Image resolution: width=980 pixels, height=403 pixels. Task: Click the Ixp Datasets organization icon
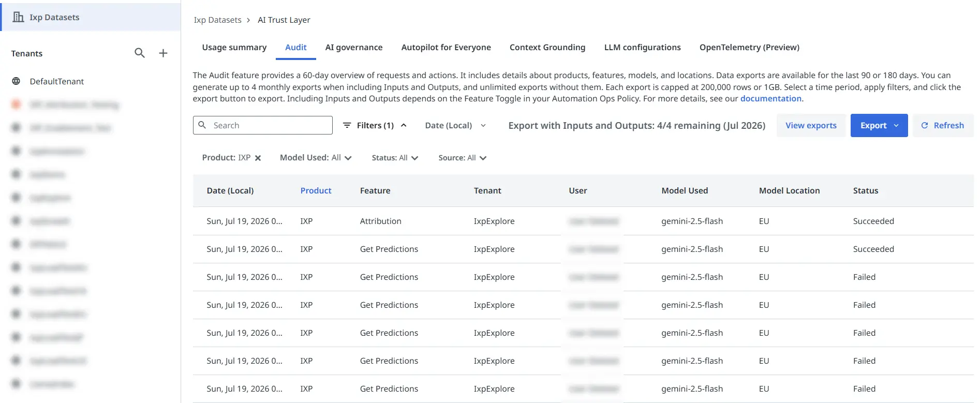coord(18,17)
